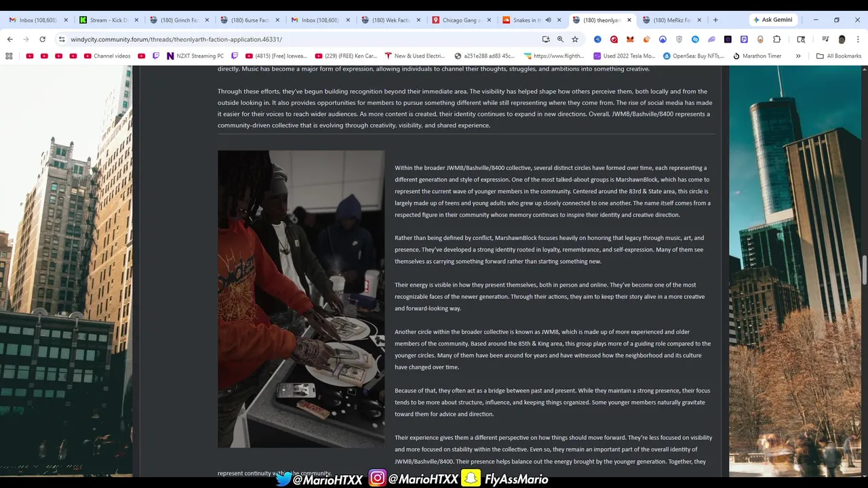Reload the current page
This screenshot has width=868, height=488.
[x=42, y=39]
